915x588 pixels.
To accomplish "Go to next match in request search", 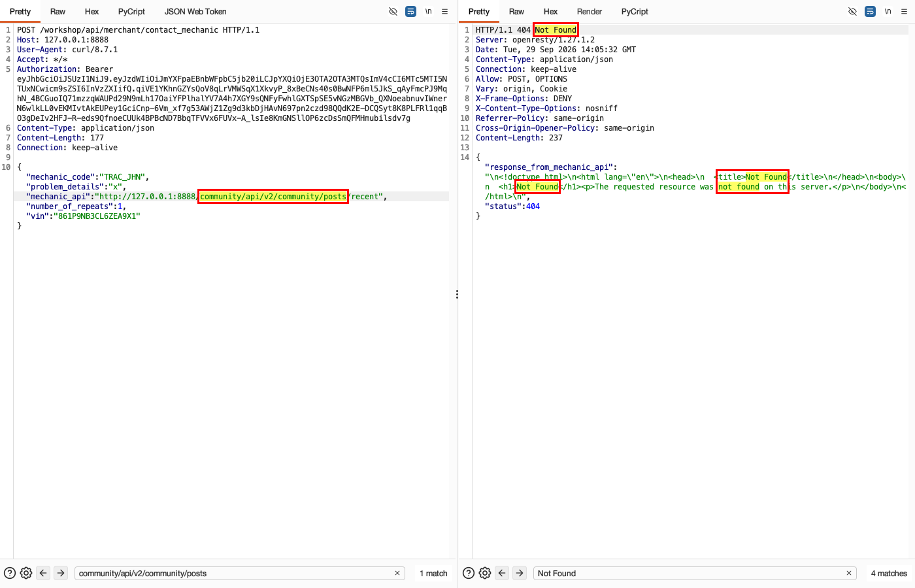I will point(61,573).
